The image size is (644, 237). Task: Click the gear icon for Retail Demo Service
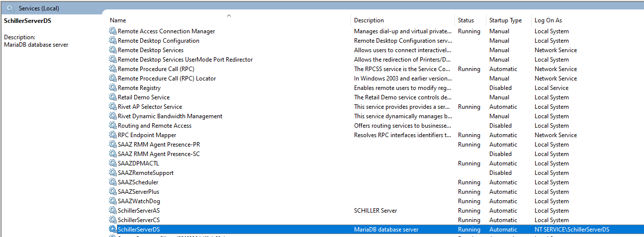click(113, 97)
